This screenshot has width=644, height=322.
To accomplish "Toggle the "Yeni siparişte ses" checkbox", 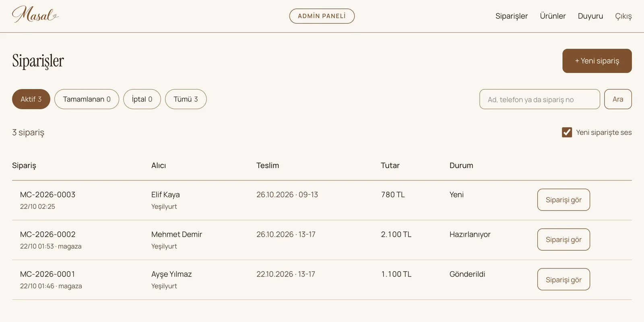I will (x=567, y=132).
